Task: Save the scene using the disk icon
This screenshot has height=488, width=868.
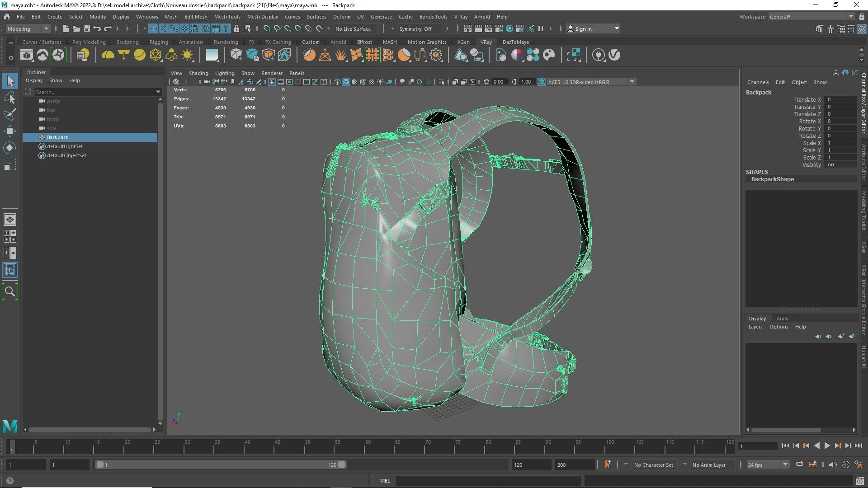Action: (87, 28)
